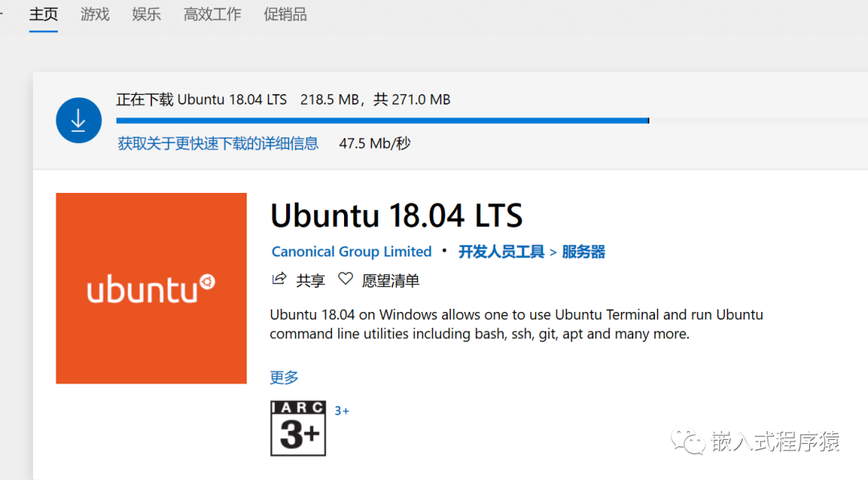
Task: Open the 服务器 subcategory link
Action: pyautogui.click(x=583, y=252)
